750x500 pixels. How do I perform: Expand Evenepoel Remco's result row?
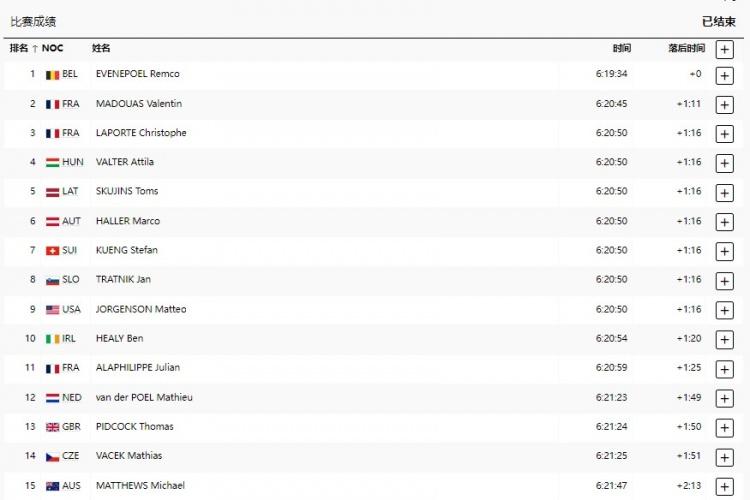(x=724, y=75)
